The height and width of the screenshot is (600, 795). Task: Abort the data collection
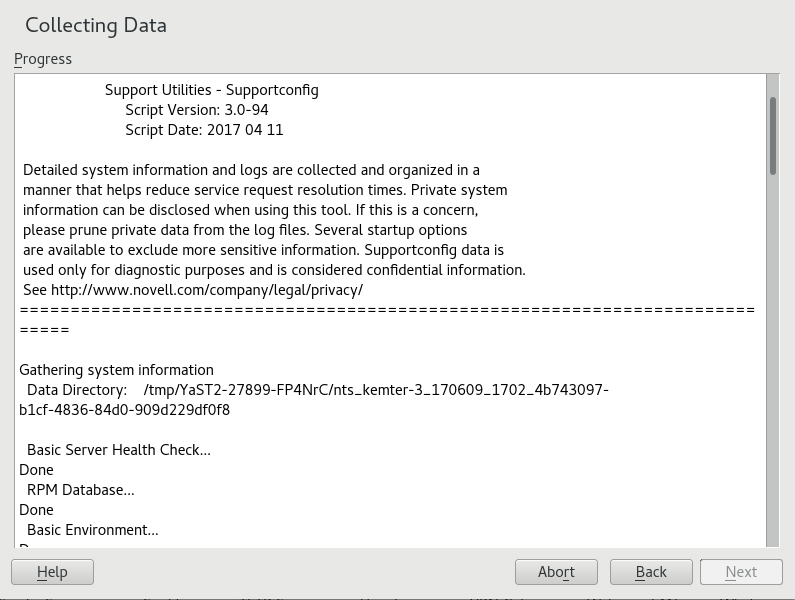pos(556,572)
